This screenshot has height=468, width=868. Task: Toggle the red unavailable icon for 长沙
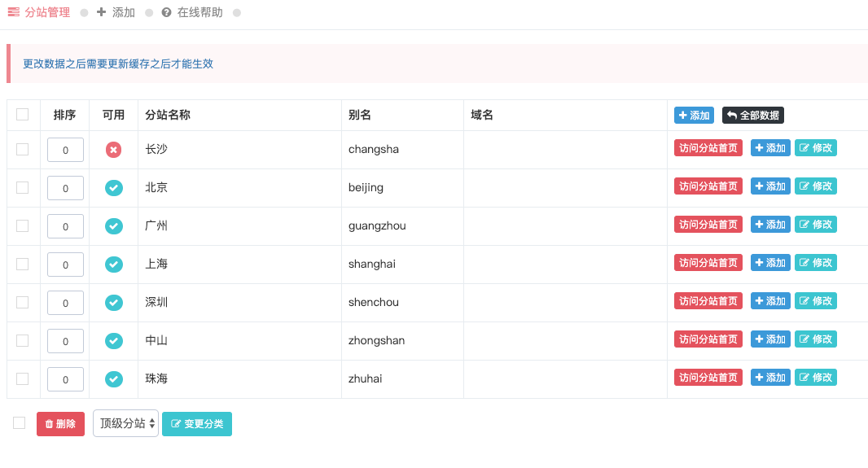tap(113, 150)
